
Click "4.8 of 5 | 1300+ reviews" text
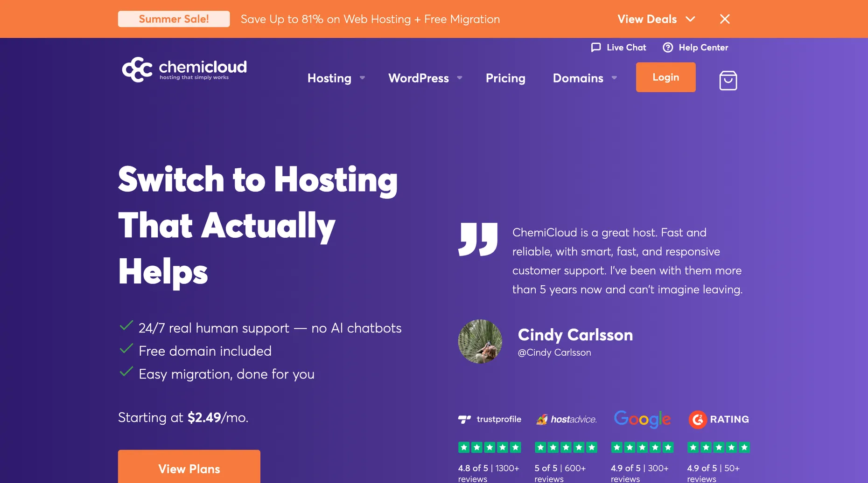[x=489, y=473]
